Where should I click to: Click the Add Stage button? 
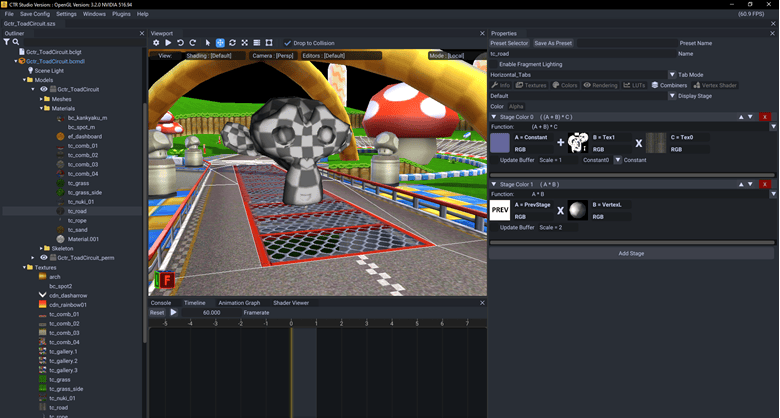pos(631,254)
